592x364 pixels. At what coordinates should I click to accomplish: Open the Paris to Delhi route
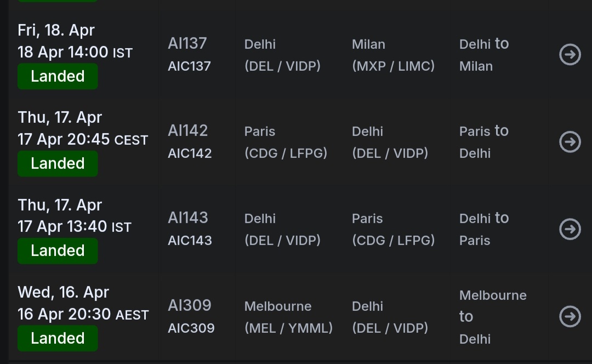[x=484, y=142]
